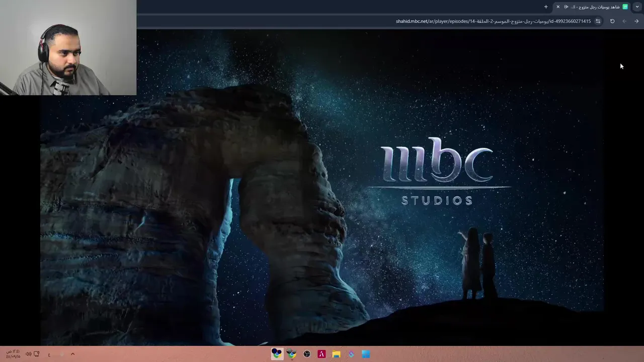The width and height of the screenshot is (644, 362).
Task: Open the second Chrome profile taskbar icon
Action: tap(292, 354)
